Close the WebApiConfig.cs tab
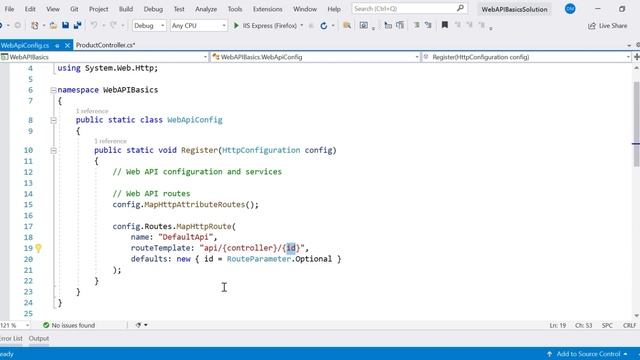The height and width of the screenshot is (360, 640). coord(67,45)
